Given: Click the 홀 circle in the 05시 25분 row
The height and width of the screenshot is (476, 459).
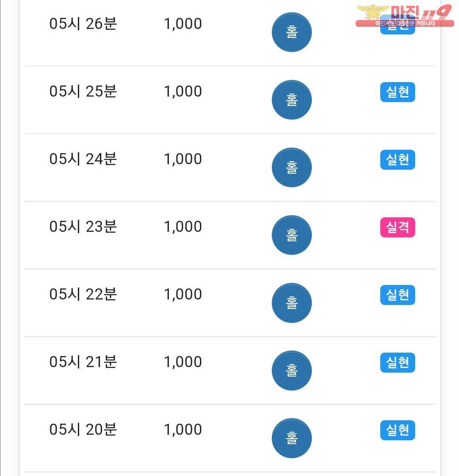Looking at the screenshot, I should (291, 100).
